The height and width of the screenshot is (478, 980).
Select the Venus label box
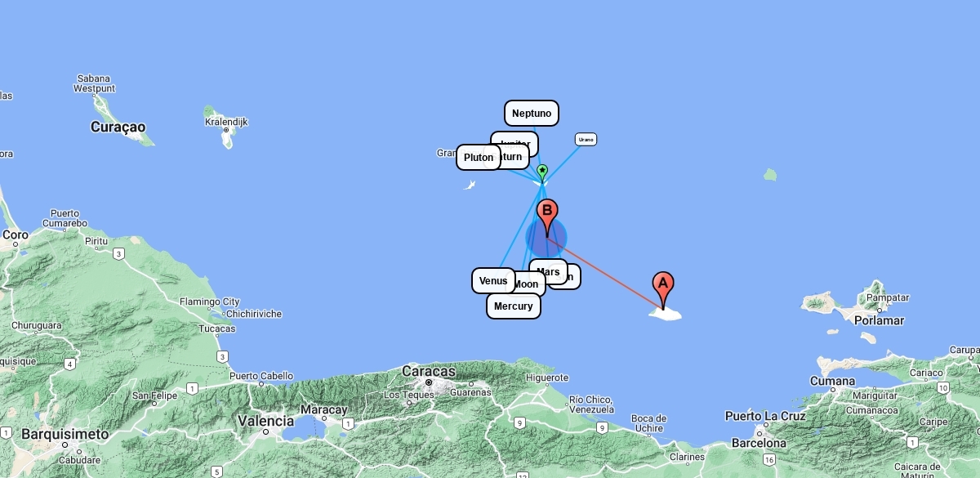493,280
